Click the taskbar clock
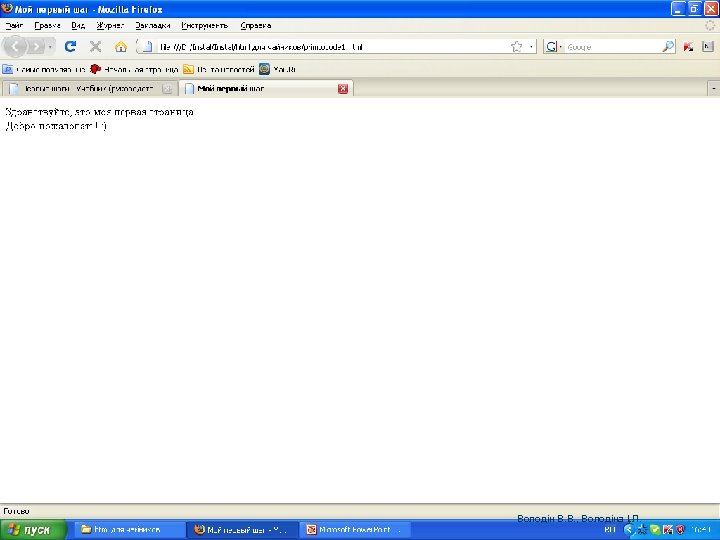 tap(702, 530)
